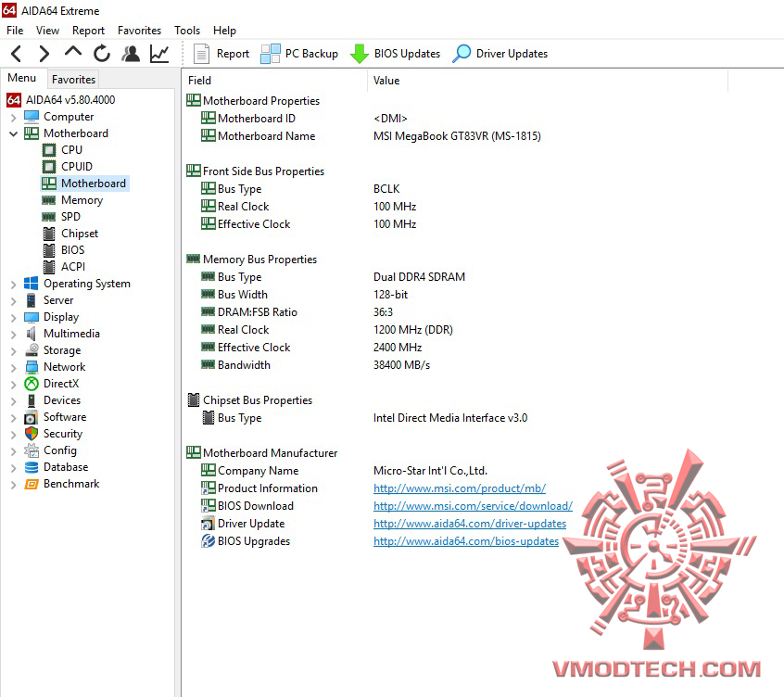Select the Memory module icon in tree
This screenshot has height=697, width=784.
[x=48, y=200]
